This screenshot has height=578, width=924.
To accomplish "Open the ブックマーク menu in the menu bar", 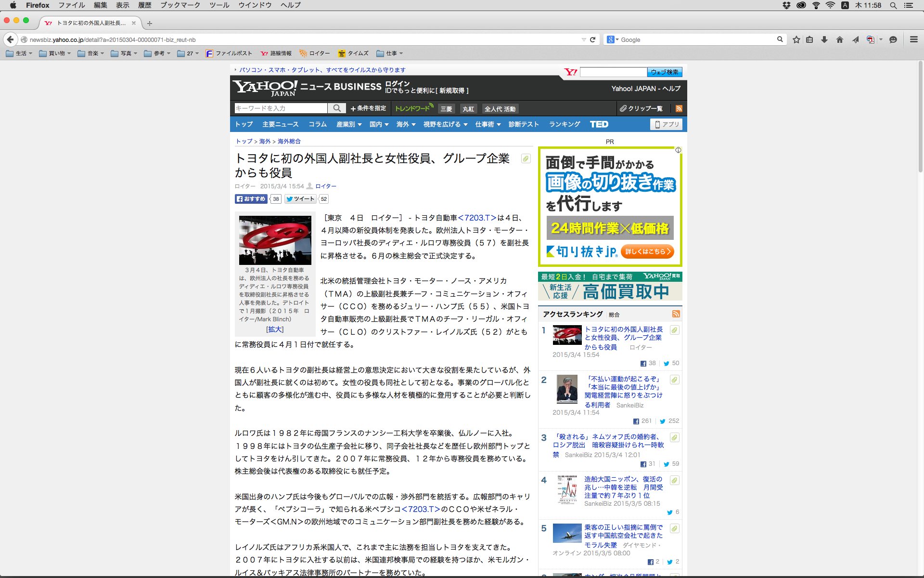I will pos(180,5).
